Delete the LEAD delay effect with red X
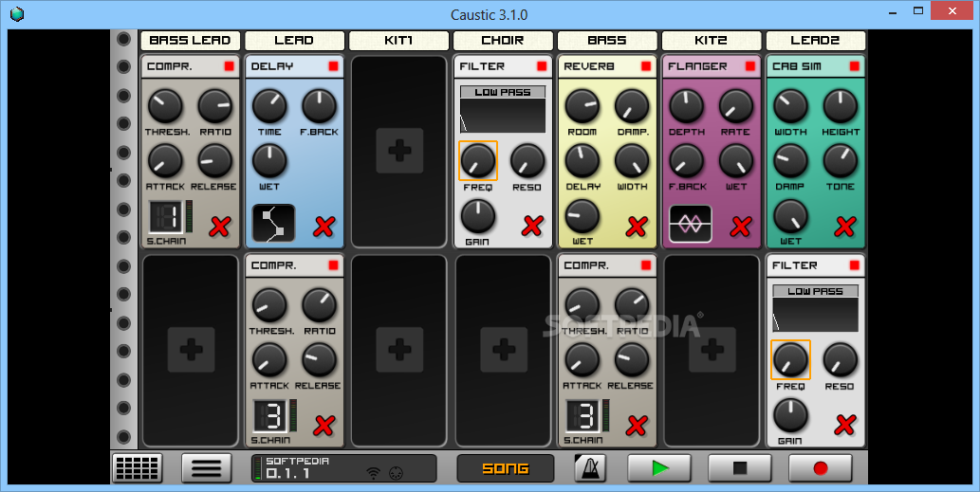 pyautogui.click(x=324, y=227)
